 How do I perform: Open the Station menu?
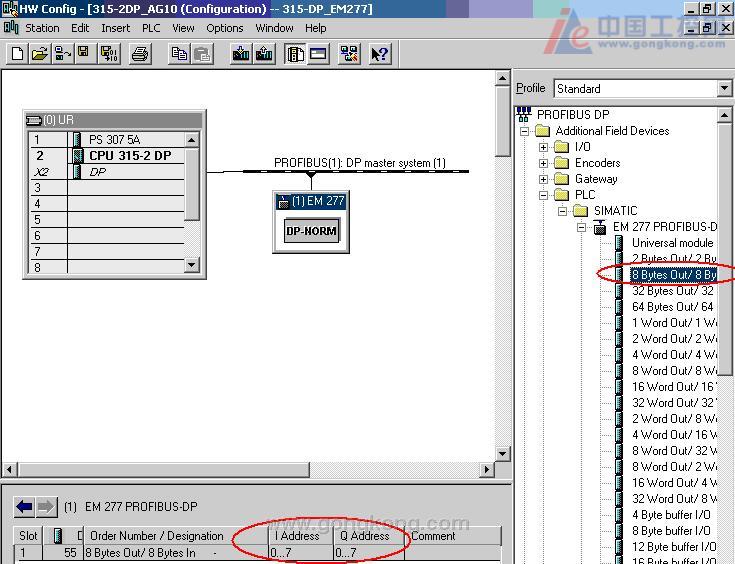click(x=42, y=28)
